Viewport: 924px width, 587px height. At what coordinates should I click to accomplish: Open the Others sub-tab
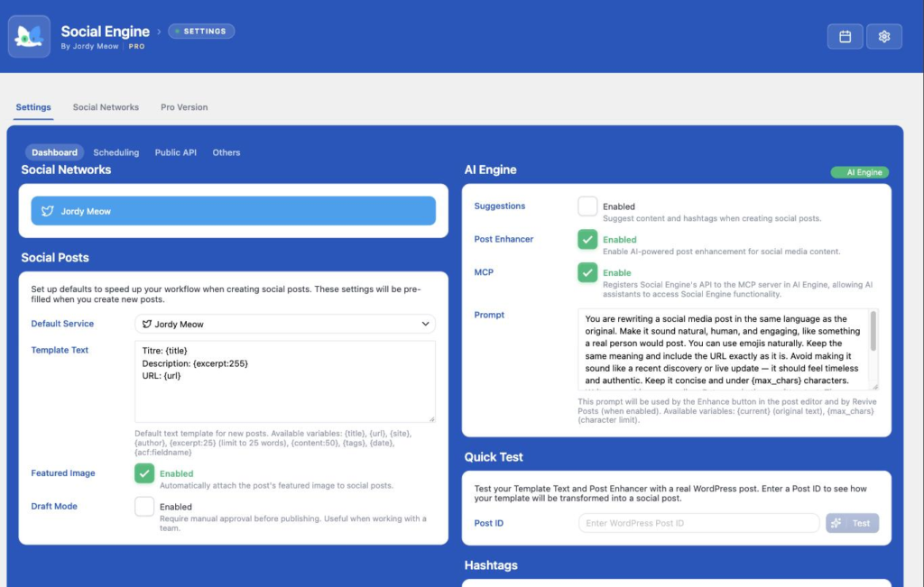coord(226,151)
